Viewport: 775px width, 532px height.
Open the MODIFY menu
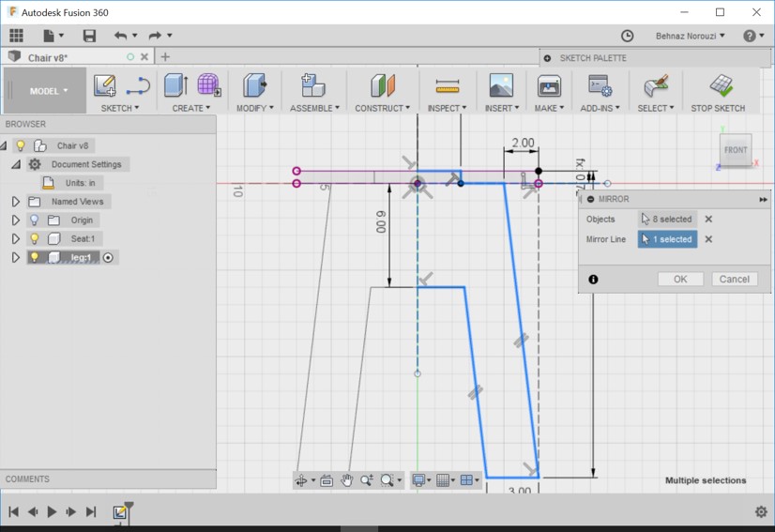pyautogui.click(x=254, y=108)
